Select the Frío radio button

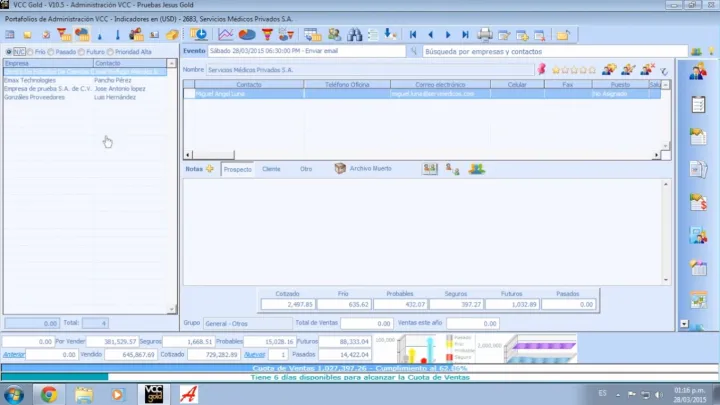31,51
